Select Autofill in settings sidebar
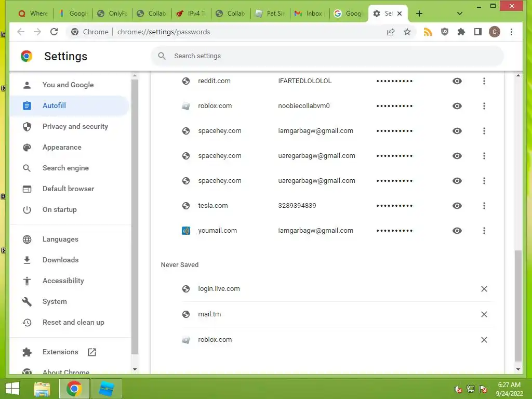Screen dimensions: 532x399 (x=70, y=105)
